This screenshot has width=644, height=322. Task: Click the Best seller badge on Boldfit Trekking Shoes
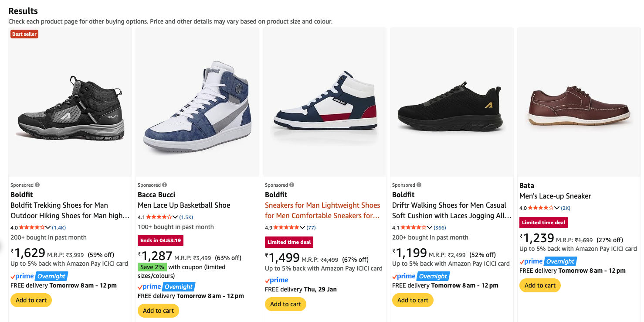(24, 34)
